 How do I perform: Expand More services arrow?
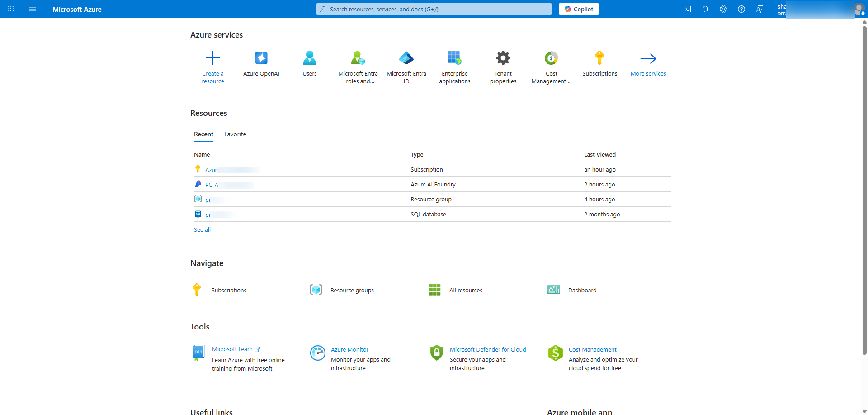648,58
